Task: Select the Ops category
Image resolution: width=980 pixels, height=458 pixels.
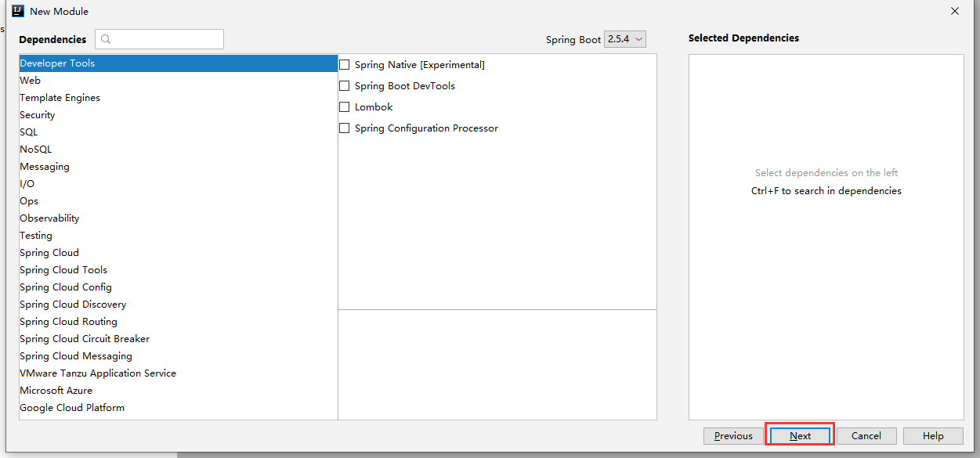Action: (x=179, y=201)
